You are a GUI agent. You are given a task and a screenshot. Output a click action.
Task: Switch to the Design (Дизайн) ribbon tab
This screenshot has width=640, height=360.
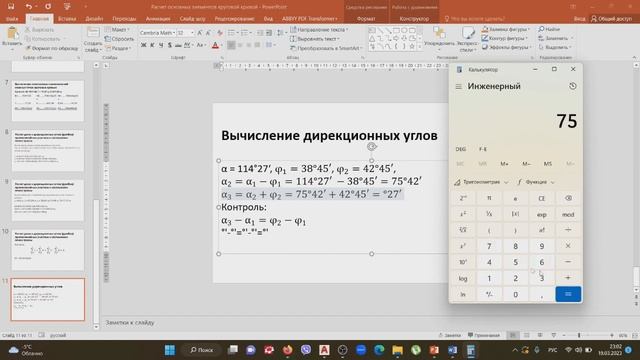click(x=94, y=19)
